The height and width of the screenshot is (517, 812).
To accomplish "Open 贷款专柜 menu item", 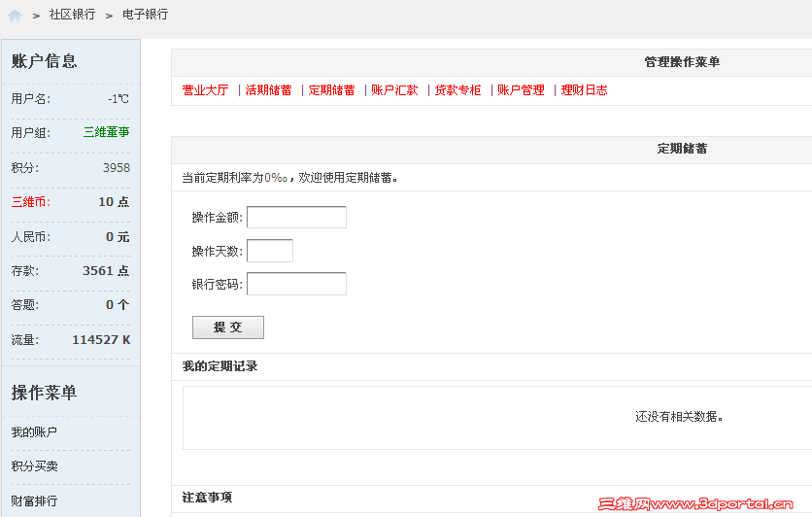I will click(457, 90).
